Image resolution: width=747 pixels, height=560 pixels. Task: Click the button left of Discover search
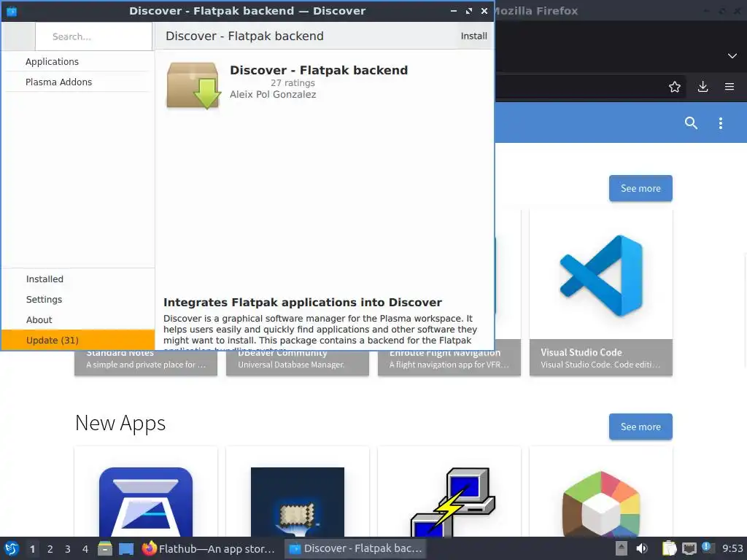(x=18, y=36)
